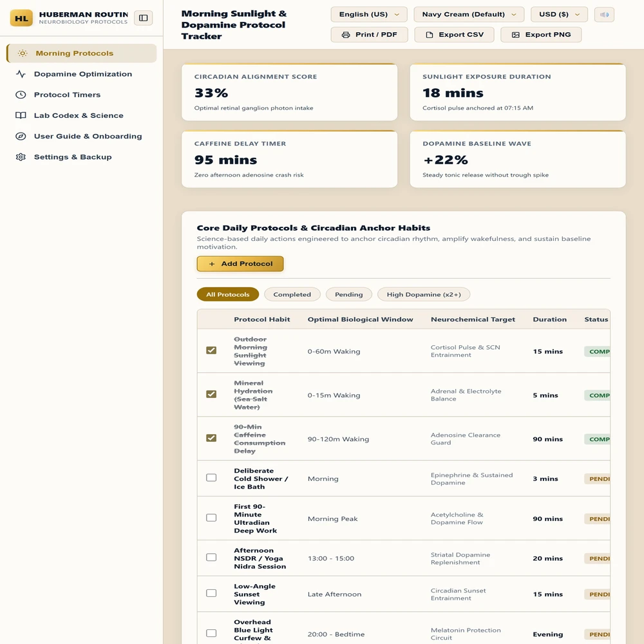Click the sun icon beside Morning Protocols
Viewport: 644px width, 644px height.
click(23, 53)
